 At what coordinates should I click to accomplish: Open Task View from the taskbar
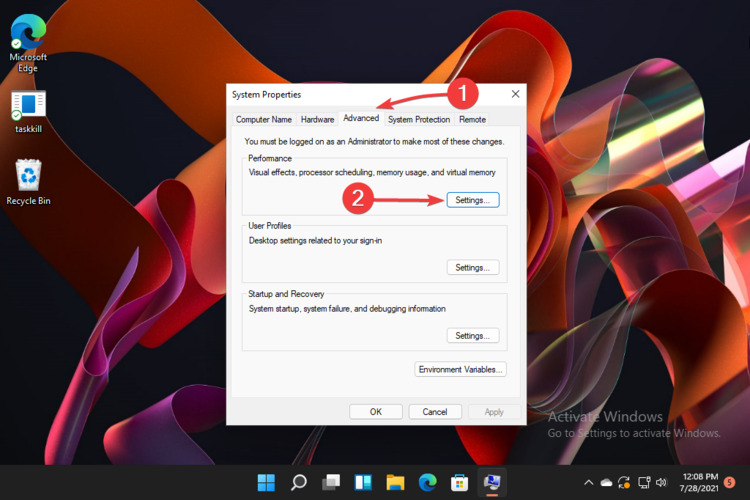pos(330,483)
